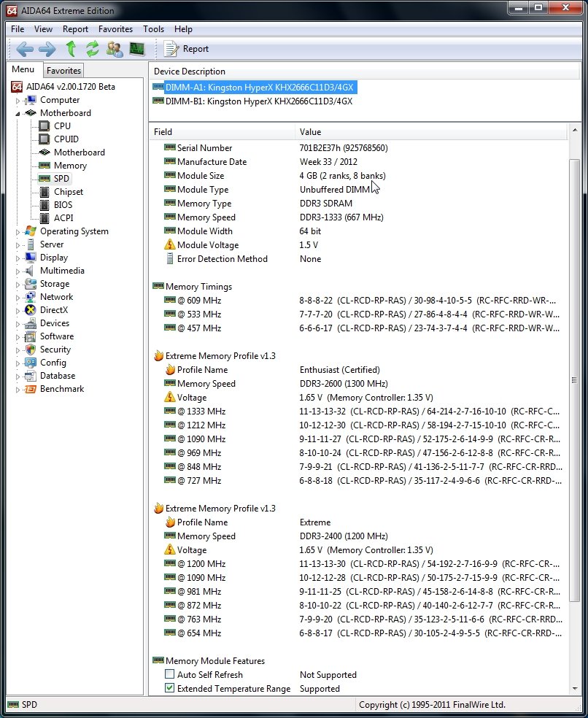This screenshot has height=718, width=588.
Task: Expand the Config tree node
Action: coord(18,363)
